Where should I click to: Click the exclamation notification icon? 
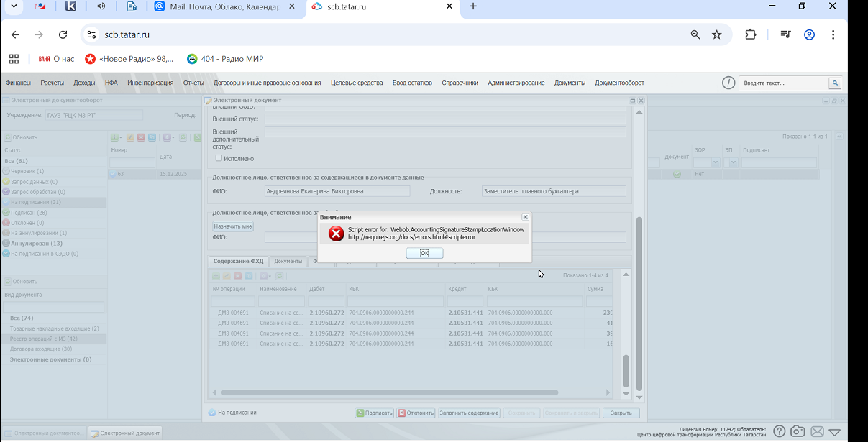(728, 83)
